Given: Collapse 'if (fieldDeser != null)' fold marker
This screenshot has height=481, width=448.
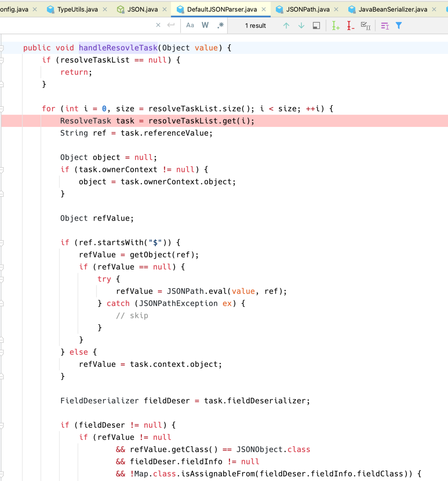Looking at the screenshot, I should [x=2, y=425].
